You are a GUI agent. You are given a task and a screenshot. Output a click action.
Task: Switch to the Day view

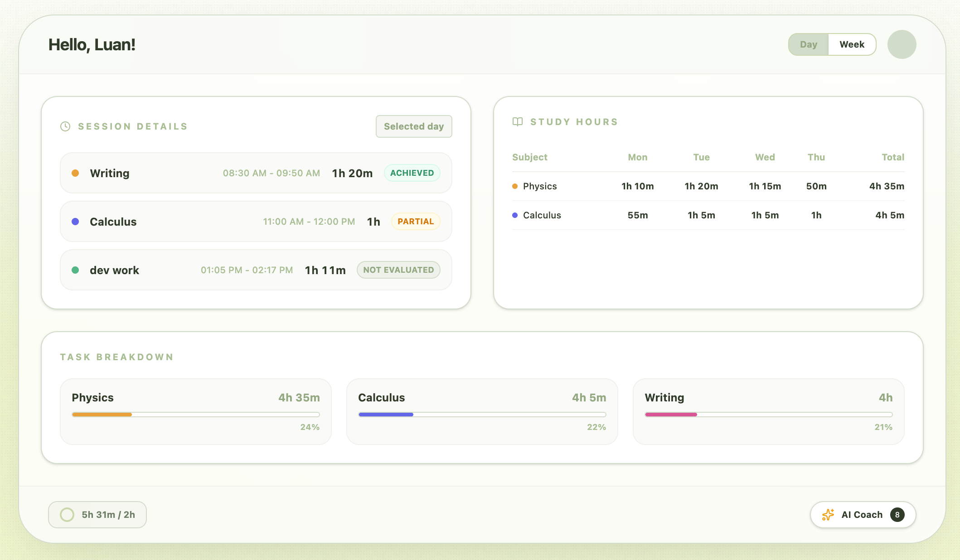[808, 44]
